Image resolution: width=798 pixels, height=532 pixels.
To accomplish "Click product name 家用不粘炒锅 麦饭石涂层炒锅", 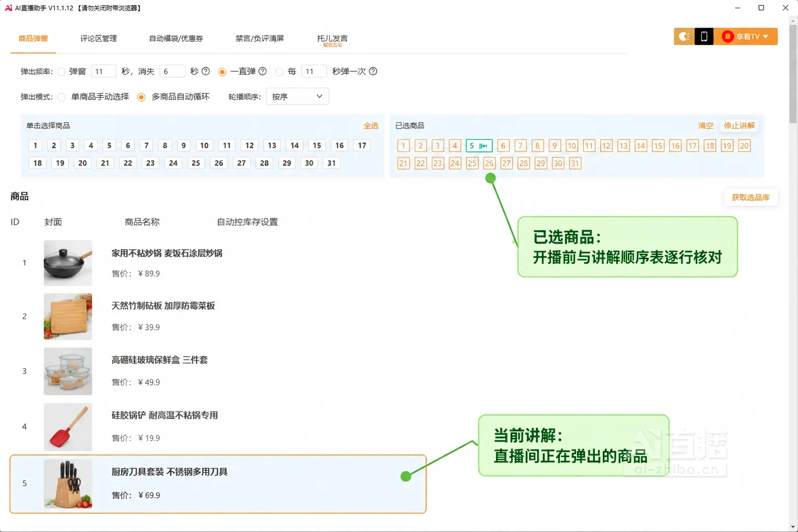I will 167,253.
